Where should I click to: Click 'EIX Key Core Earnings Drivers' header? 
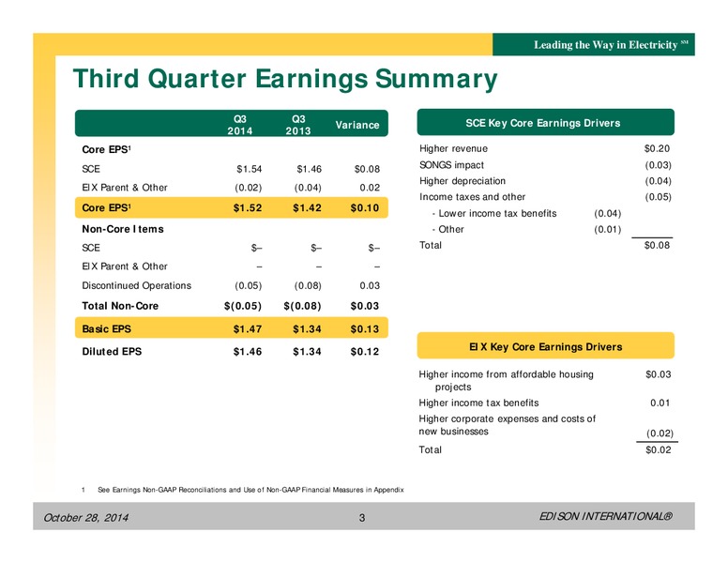pyautogui.click(x=546, y=347)
